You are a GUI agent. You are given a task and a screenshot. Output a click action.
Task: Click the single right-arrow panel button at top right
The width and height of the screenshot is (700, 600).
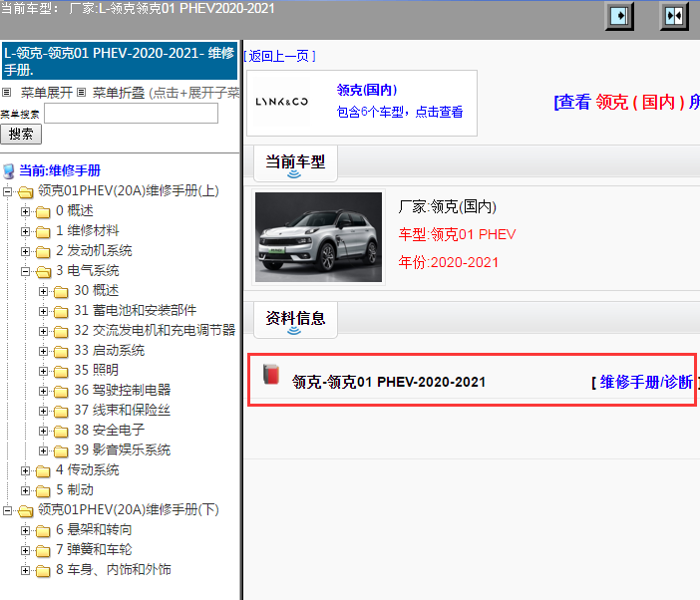(x=619, y=17)
